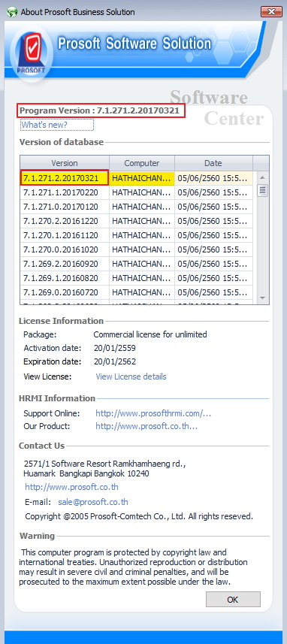Select version row 7.1.269.2.20160920

click(136, 264)
